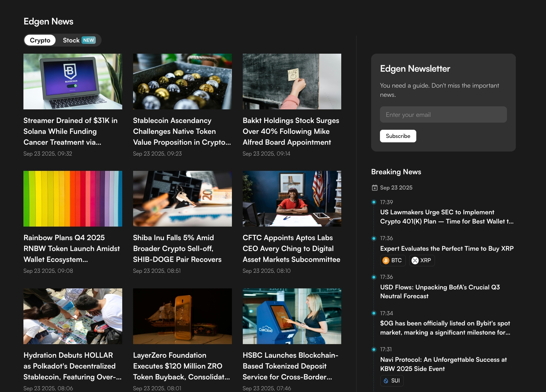
Task: Open Shiba Inu Falls 5% article
Action: pos(177,249)
